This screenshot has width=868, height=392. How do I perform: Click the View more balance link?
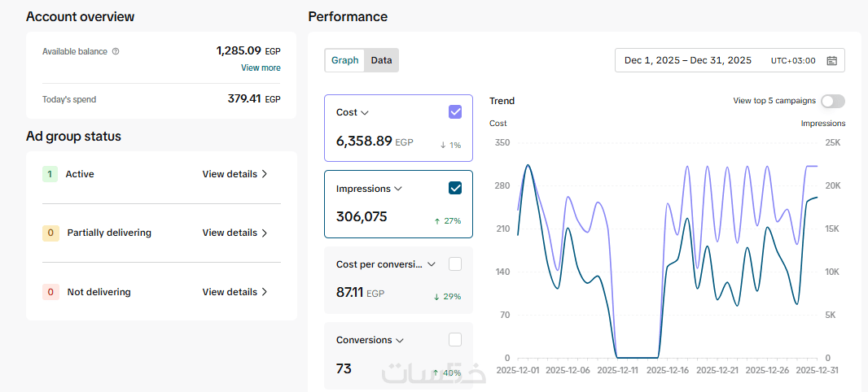point(261,68)
